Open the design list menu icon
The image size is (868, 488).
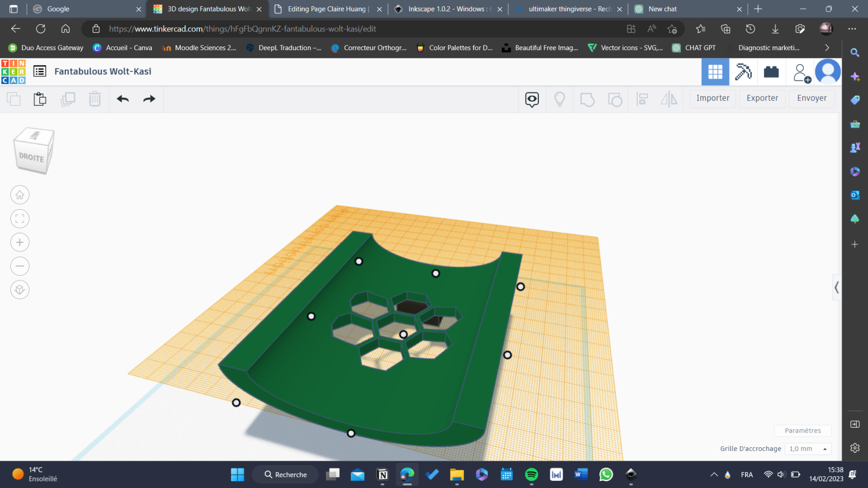[40, 71]
